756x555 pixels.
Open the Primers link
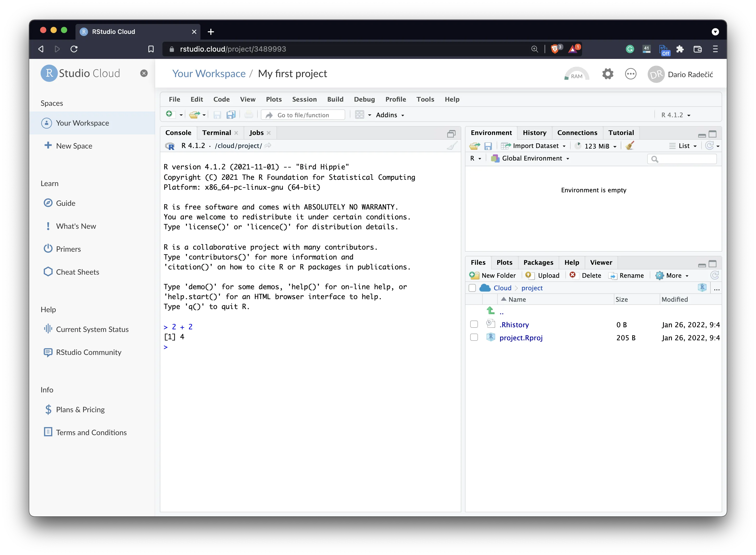click(x=68, y=249)
